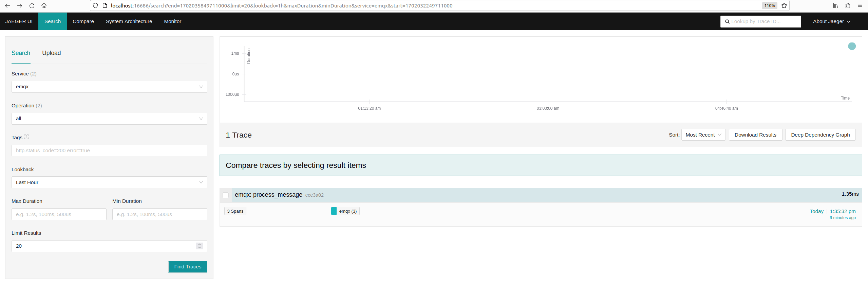Open the Compare nav tab
The width and height of the screenshot is (868, 283).
(83, 21)
